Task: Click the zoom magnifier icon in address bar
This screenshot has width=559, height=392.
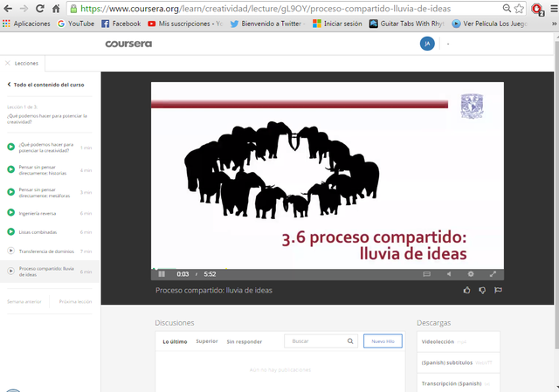Action: tap(507, 8)
